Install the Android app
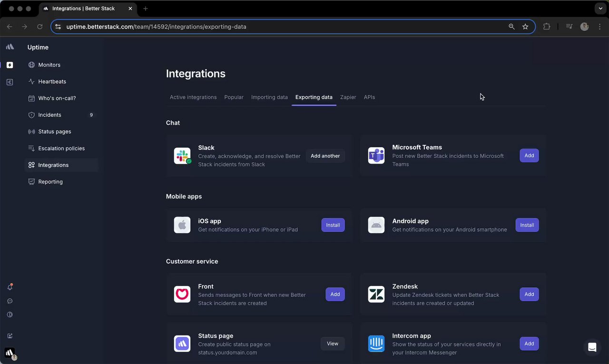 tap(527, 225)
